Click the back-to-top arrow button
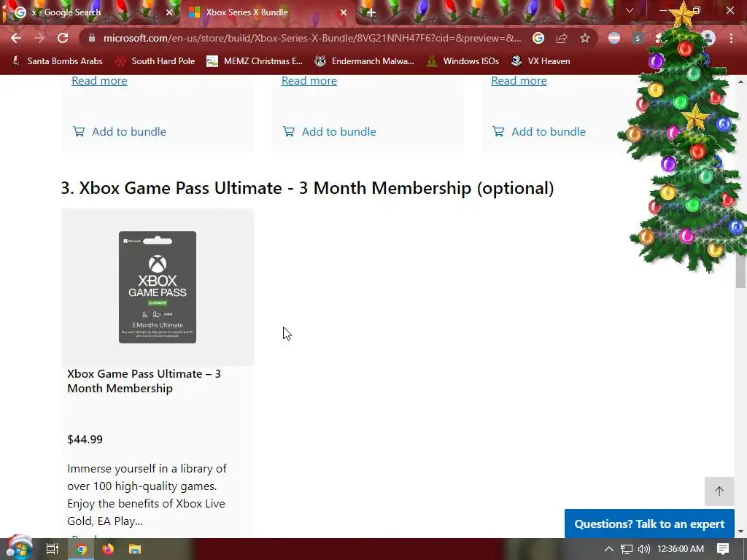Viewport: 747px width, 560px height. click(x=719, y=491)
